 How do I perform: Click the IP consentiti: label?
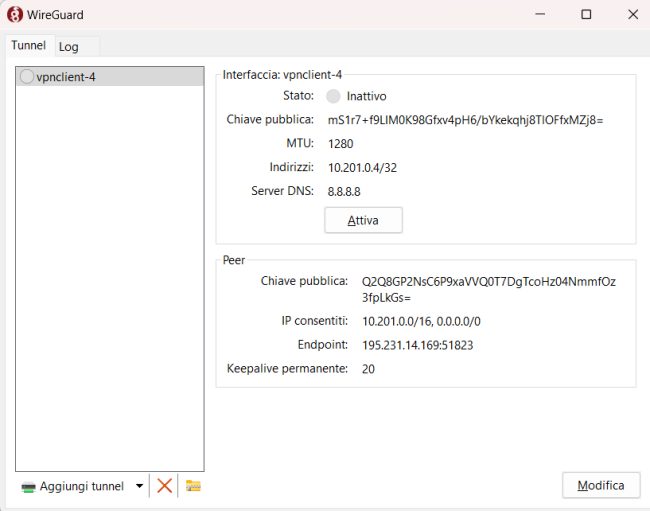click(x=314, y=321)
